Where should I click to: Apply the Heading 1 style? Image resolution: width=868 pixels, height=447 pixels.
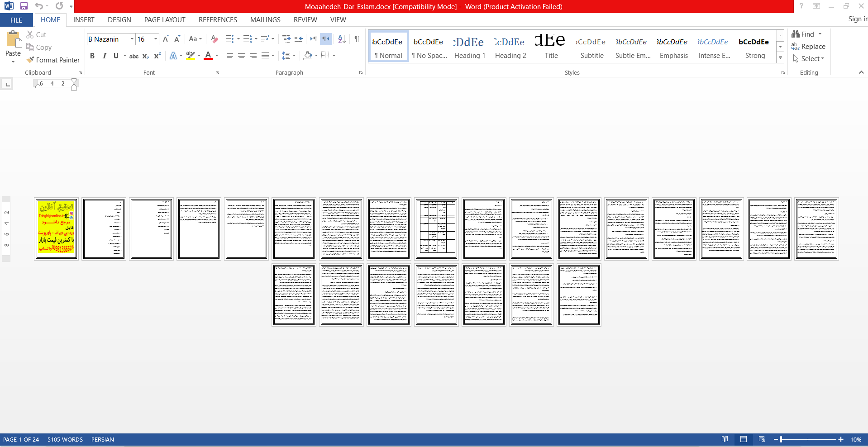[470, 47]
